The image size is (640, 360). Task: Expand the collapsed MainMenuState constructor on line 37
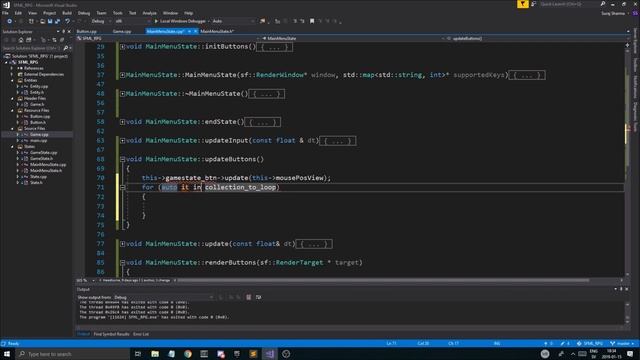122,75
